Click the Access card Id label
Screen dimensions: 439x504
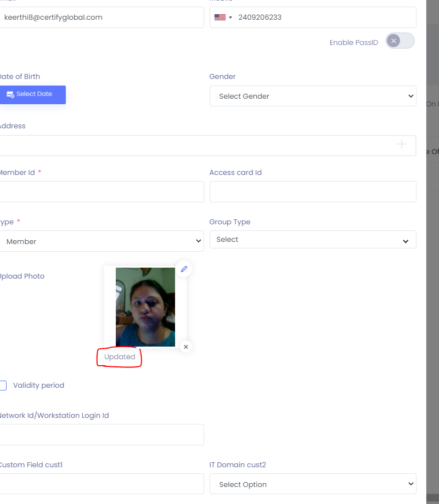(235, 173)
